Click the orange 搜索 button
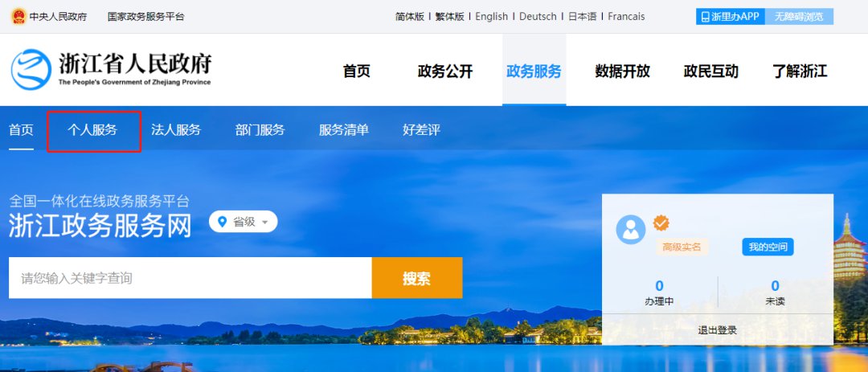 417,278
